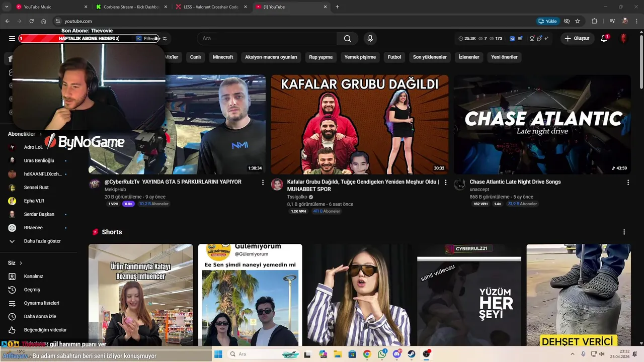Open the DEHŞET VERİCİ short thumbnail
Screen dimensions: 644x362
click(579, 295)
